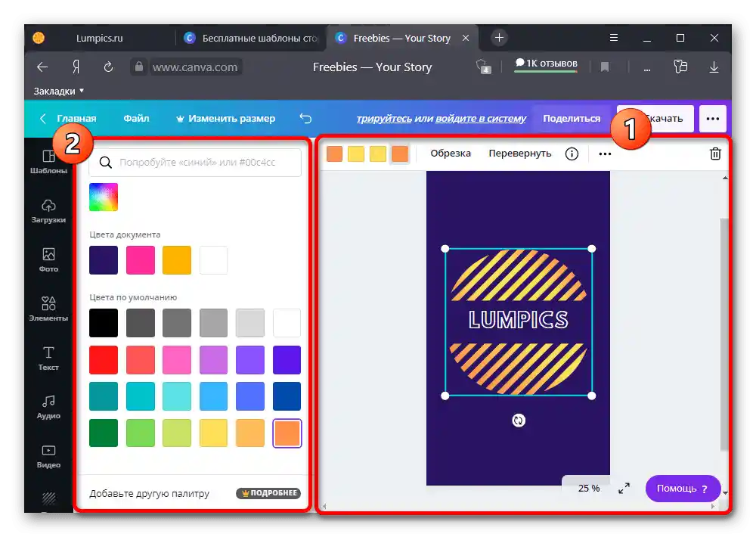Open the three-dots menu in the element toolbar
Viewport: 756px width, 537px height.
pos(605,154)
